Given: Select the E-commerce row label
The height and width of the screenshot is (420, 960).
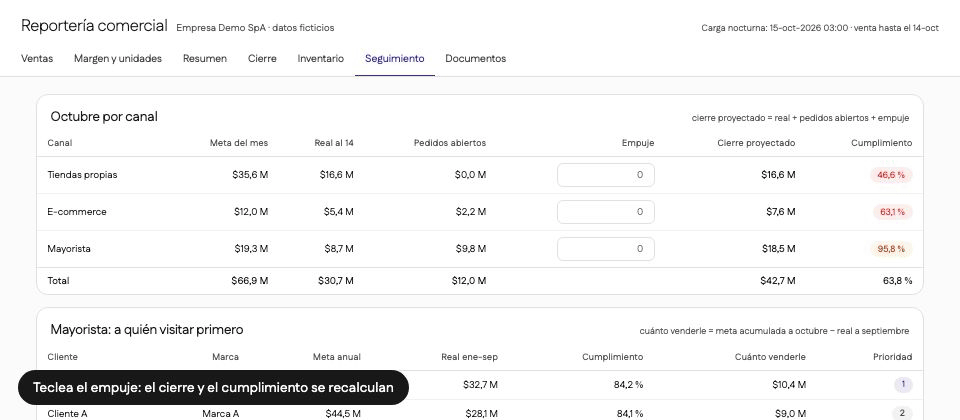Looking at the screenshot, I should [x=77, y=212].
